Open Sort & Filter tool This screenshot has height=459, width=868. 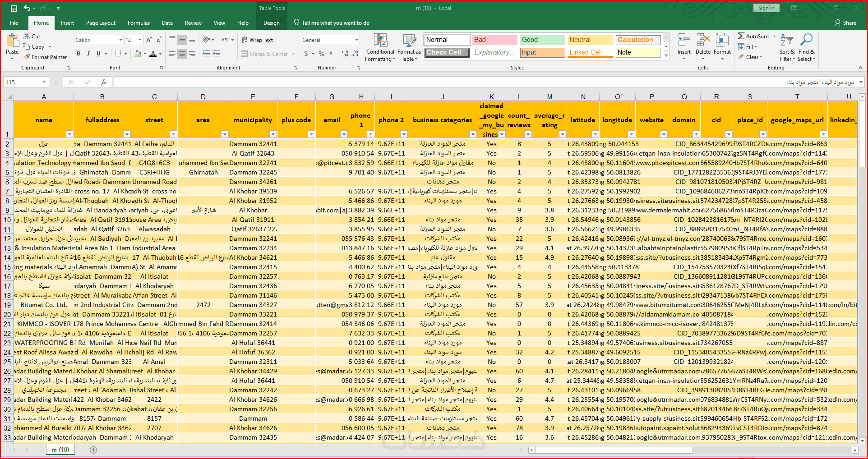(786, 47)
